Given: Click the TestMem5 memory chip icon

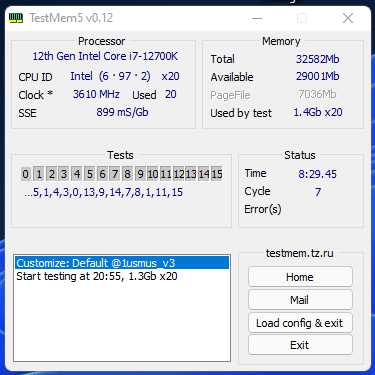Looking at the screenshot, I should [16, 18].
